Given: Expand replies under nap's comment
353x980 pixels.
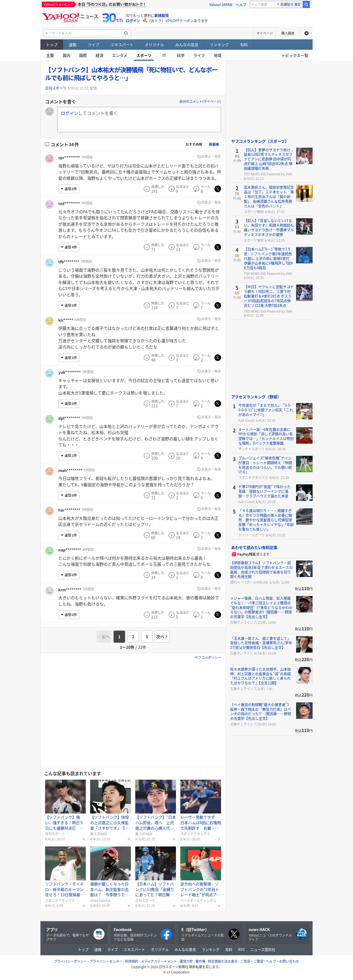Looking at the screenshot, I should (x=69, y=575).
